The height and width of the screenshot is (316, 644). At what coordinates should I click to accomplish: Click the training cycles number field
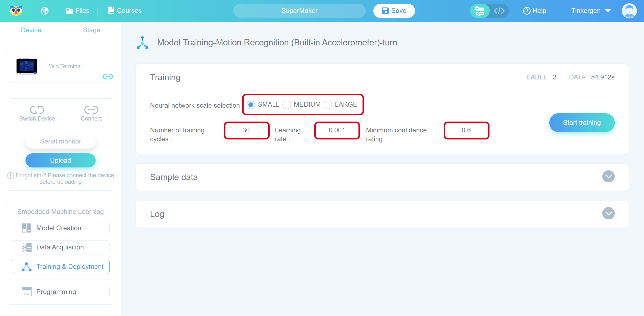pos(246,130)
